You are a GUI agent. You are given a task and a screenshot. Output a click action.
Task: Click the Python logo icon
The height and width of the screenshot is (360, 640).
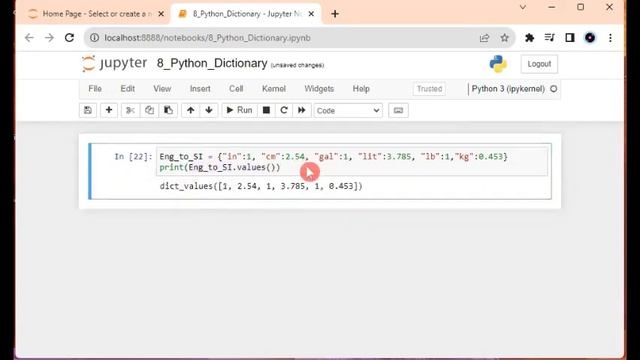498,64
